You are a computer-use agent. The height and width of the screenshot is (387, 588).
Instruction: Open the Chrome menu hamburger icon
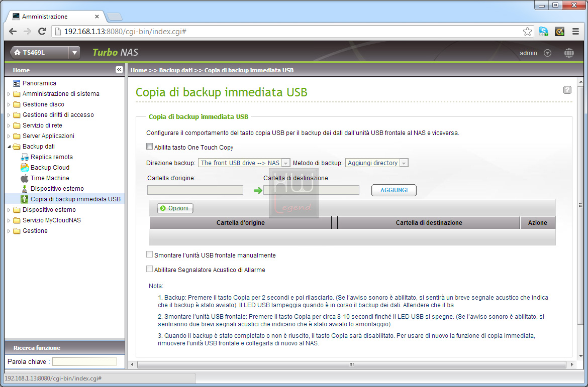coord(575,32)
